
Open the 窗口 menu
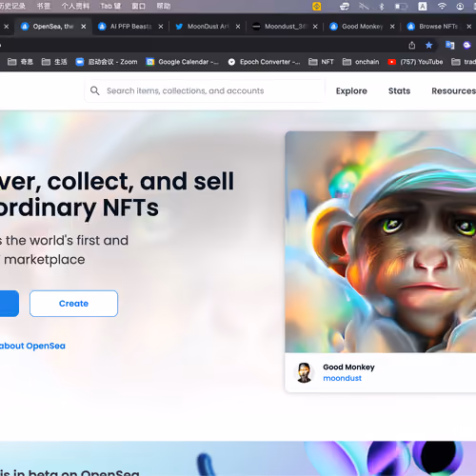click(138, 6)
